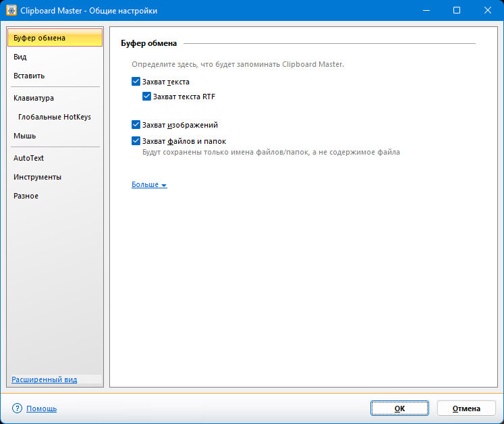The height and width of the screenshot is (424, 504).
Task: Close the Общие настройки dialog
Action: (488, 10)
